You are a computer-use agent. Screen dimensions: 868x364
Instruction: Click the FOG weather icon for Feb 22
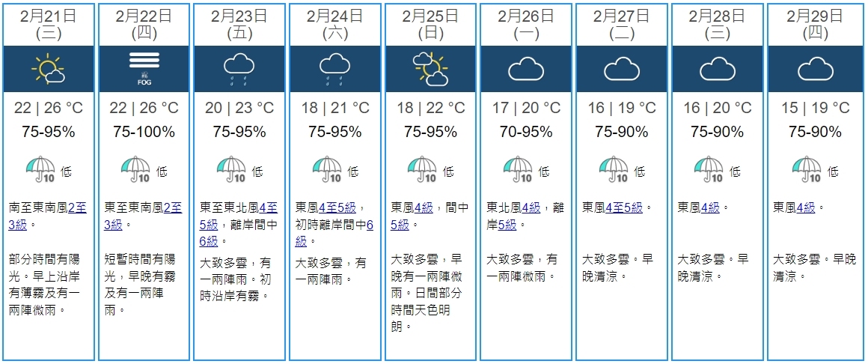[x=144, y=70]
